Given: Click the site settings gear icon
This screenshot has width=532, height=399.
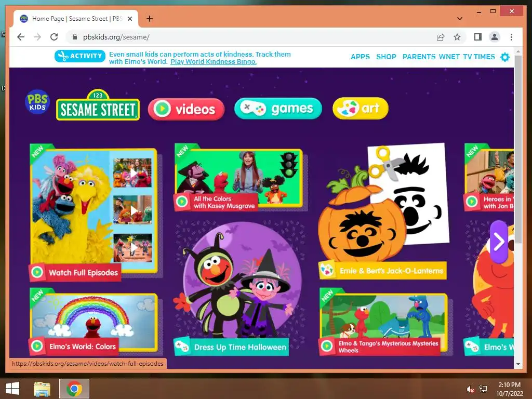Looking at the screenshot, I should click(505, 57).
